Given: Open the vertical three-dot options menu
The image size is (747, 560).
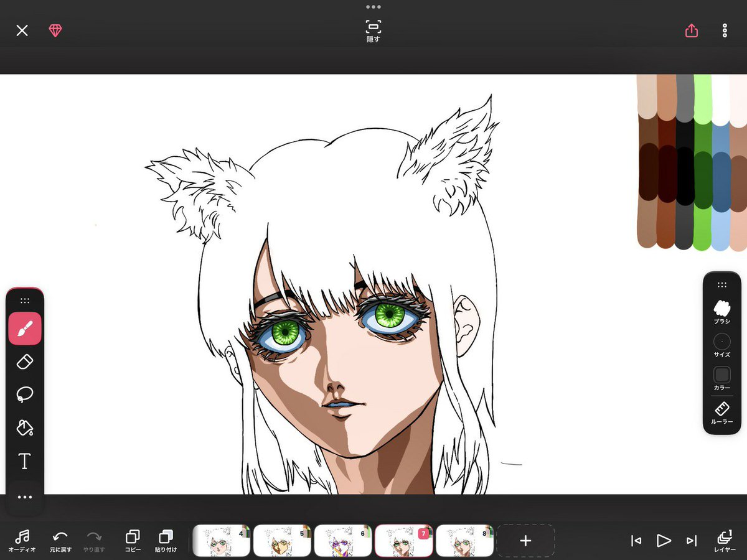Looking at the screenshot, I should [725, 30].
